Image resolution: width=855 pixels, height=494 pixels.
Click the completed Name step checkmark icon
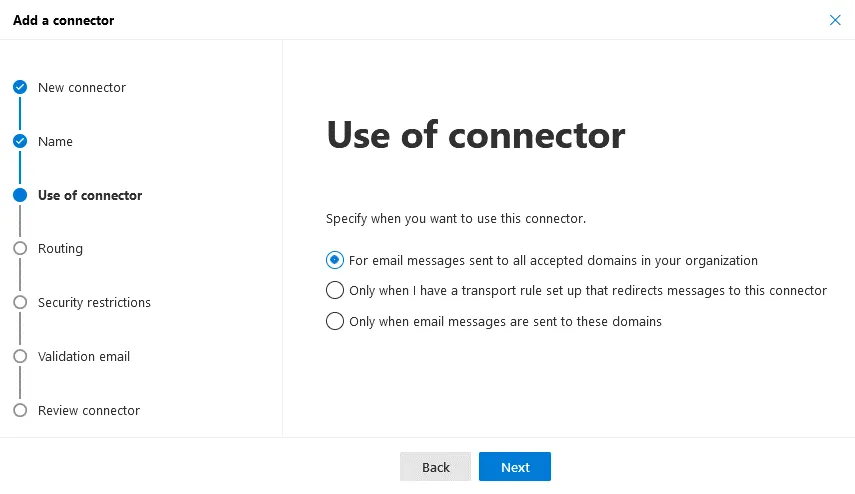(x=19, y=142)
